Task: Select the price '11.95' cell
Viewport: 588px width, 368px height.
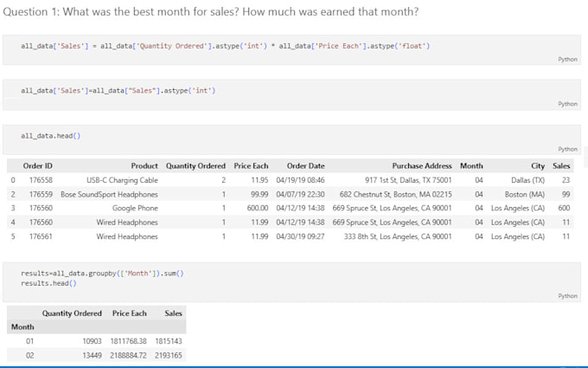Action: [x=259, y=180]
